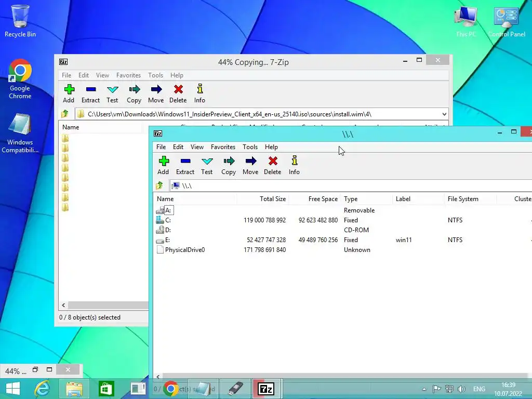Open View menu in front 7-Zip window

pyautogui.click(x=197, y=147)
